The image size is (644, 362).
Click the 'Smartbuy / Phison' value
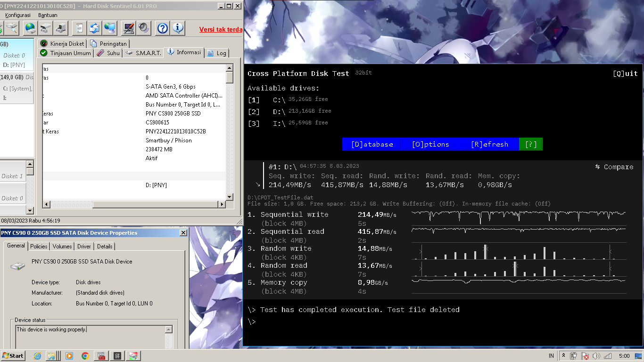coord(169,140)
